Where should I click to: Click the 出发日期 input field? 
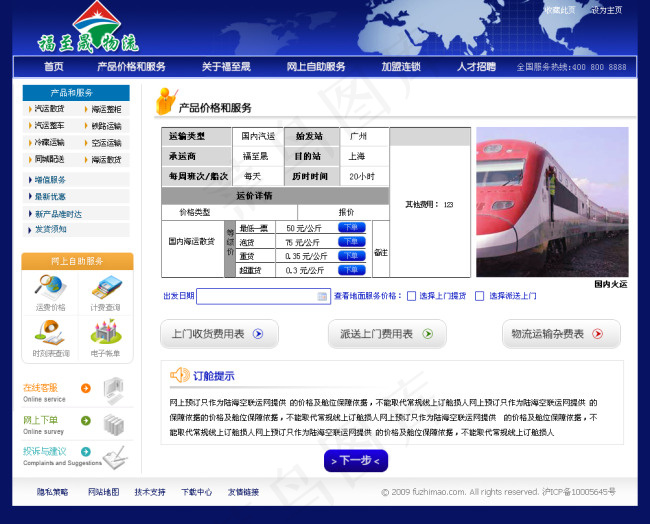(256, 297)
